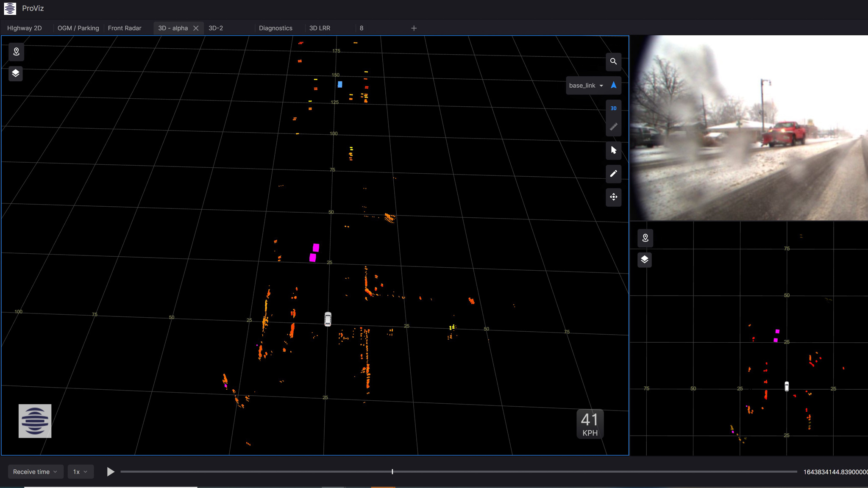Click the playback timeline scrubber marker
This screenshot has height=488, width=868.
click(x=392, y=471)
